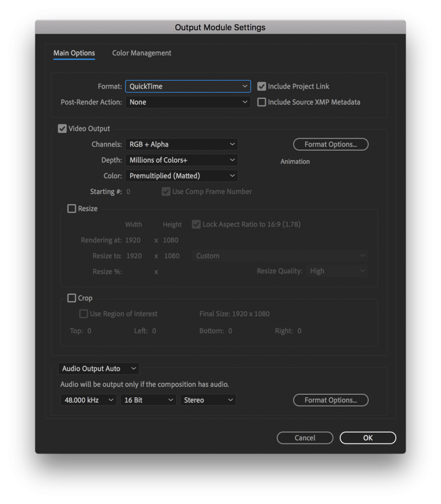Image resolution: width=441 pixels, height=504 pixels.
Task: Open Format Options for video output
Action: click(330, 144)
